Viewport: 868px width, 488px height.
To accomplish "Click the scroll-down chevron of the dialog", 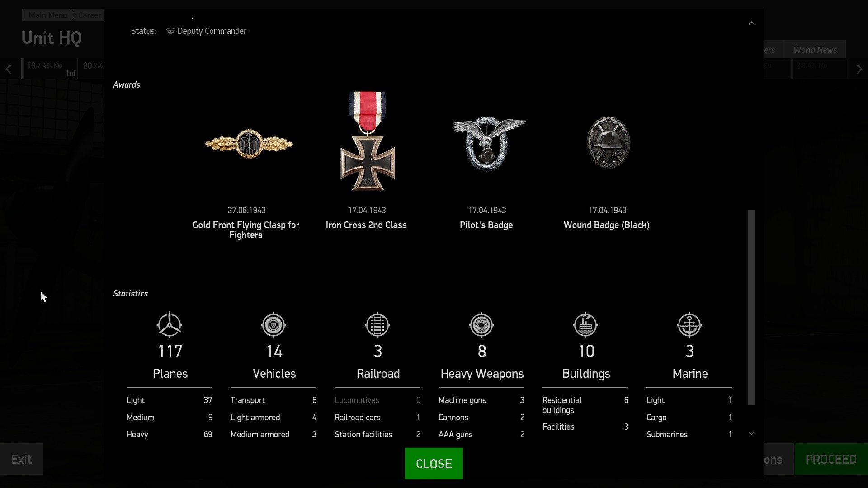I will 751,433.
